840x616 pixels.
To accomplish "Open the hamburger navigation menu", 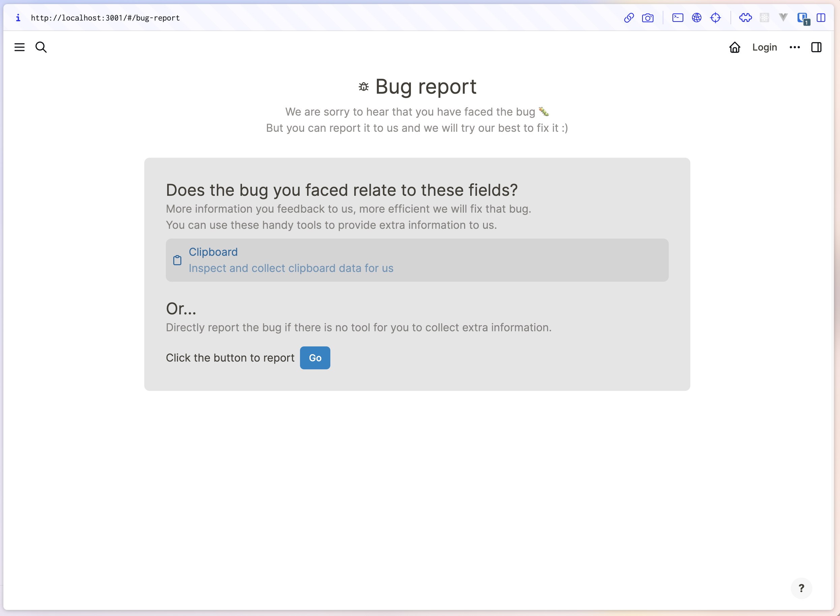I will [20, 48].
